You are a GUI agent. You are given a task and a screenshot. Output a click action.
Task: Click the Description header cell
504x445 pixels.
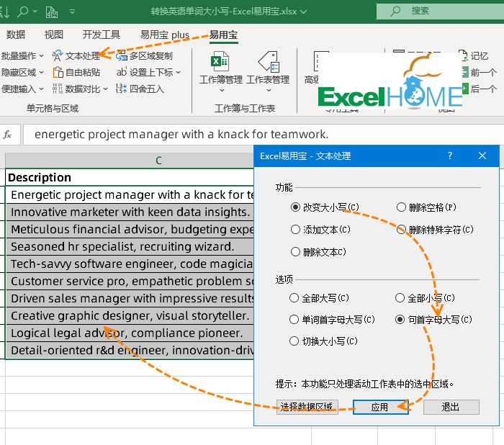(130, 177)
